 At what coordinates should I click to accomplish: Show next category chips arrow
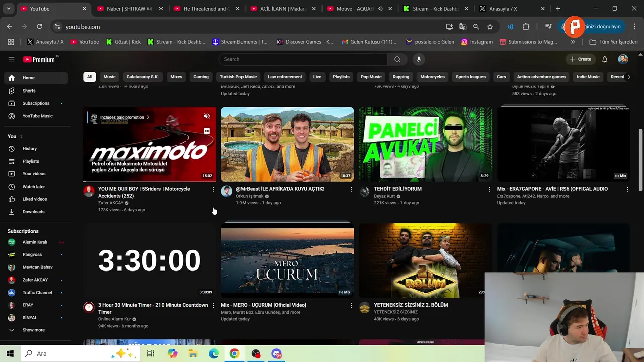tap(628, 77)
